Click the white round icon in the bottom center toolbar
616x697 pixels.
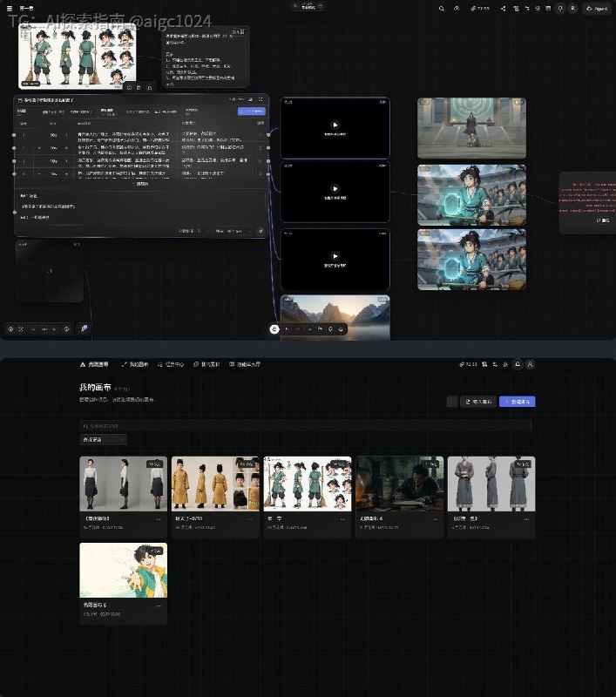point(274,329)
